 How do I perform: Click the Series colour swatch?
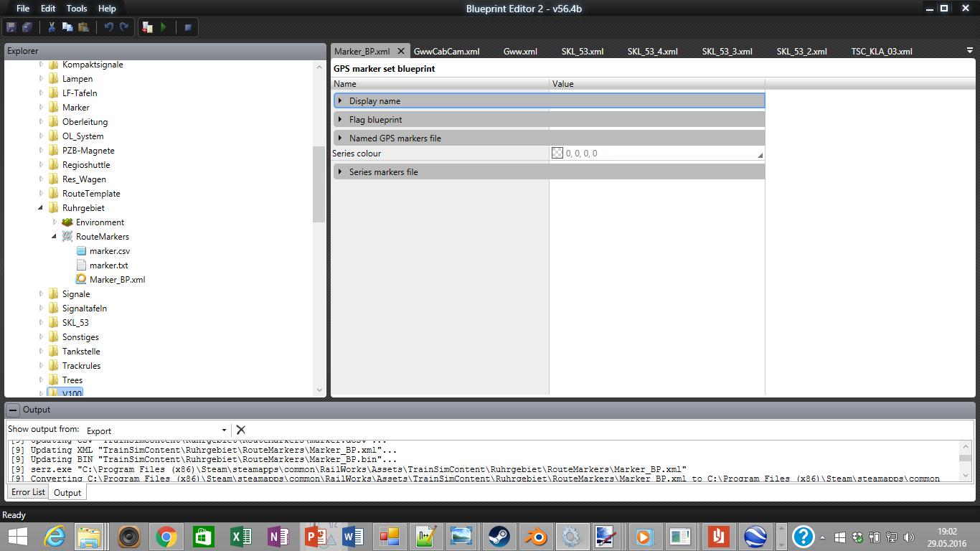557,153
